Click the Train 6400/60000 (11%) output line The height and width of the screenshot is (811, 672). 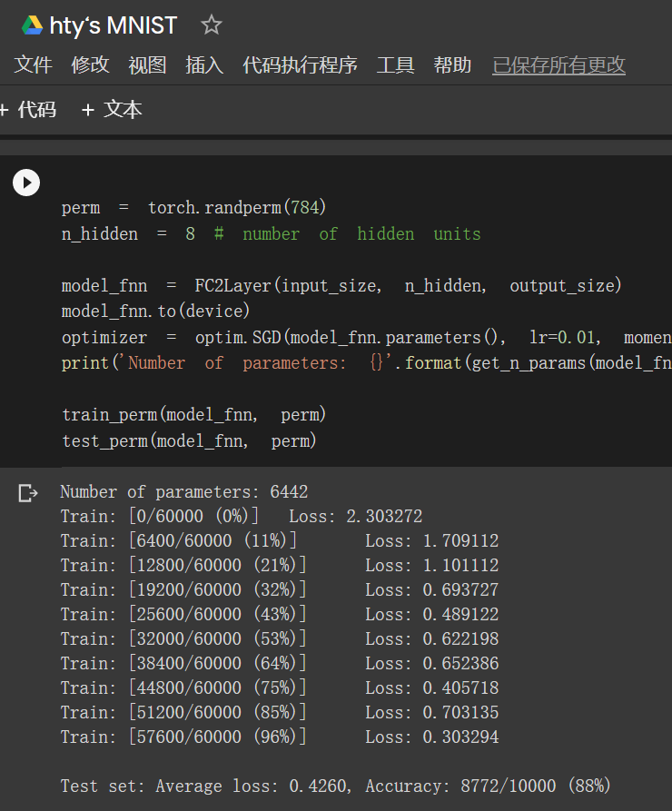click(280, 541)
